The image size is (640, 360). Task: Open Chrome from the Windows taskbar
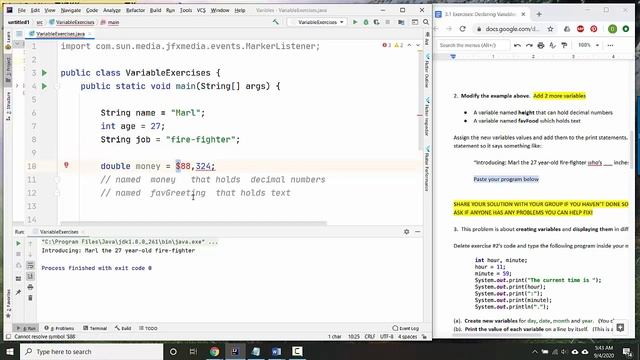(x=214, y=351)
